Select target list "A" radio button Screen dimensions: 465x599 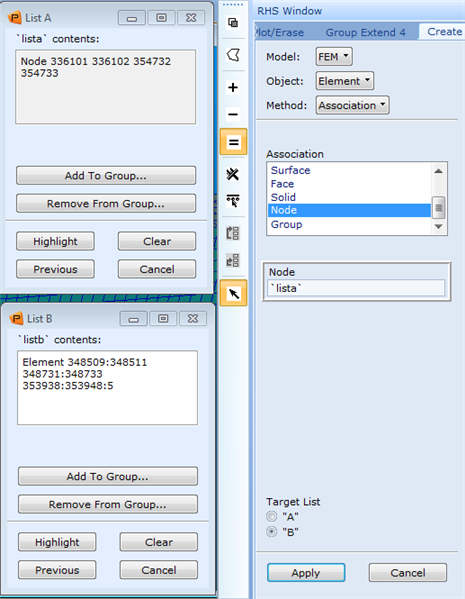point(272,516)
